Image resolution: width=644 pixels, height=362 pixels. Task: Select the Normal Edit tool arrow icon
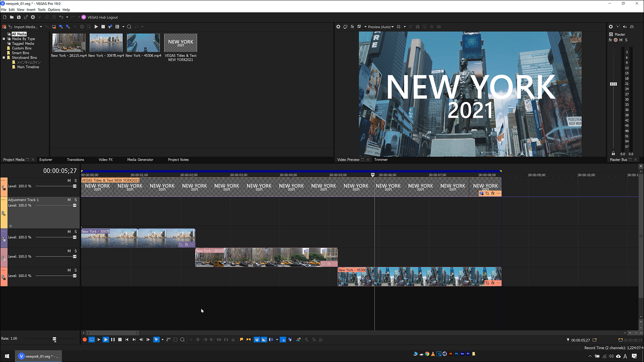156,340
